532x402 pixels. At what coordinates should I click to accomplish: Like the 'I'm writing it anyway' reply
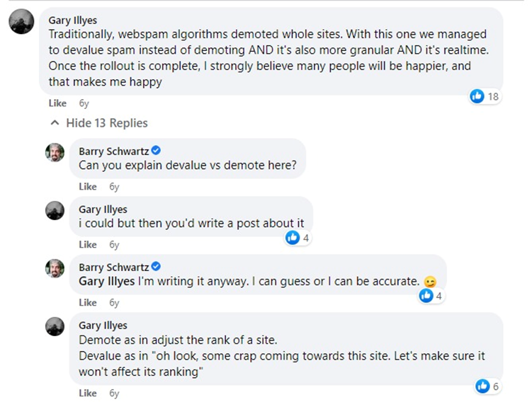click(x=88, y=303)
